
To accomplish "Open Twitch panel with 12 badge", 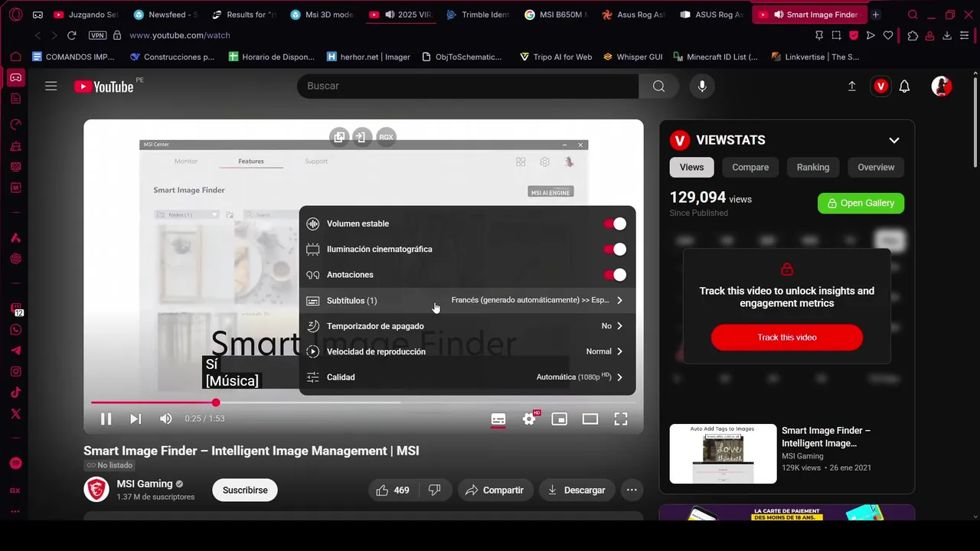I will tap(16, 309).
